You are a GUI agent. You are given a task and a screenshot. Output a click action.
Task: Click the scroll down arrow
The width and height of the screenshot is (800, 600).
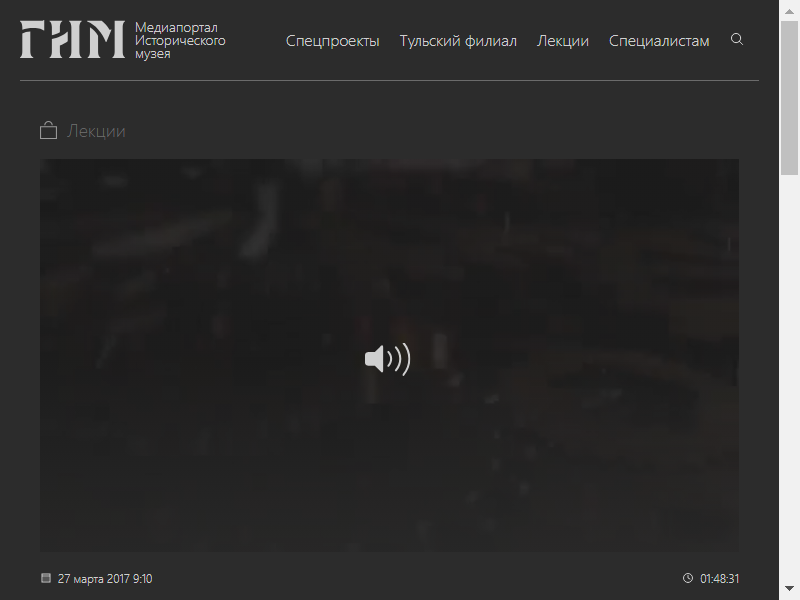[x=789, y=589]
